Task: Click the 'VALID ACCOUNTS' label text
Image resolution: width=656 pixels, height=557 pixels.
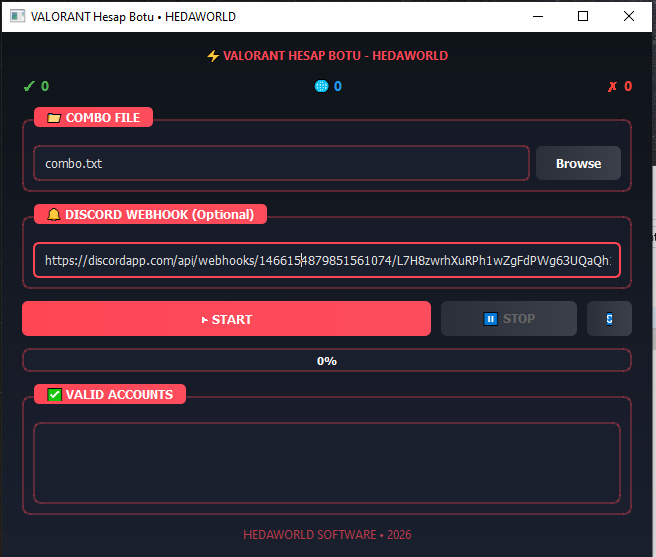Action: 119,394
